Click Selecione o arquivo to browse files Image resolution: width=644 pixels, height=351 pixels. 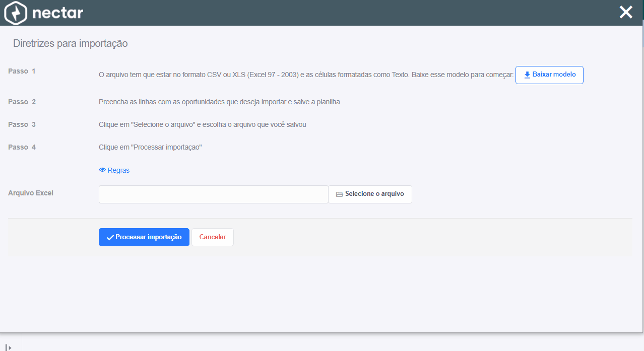coord(370,194)
